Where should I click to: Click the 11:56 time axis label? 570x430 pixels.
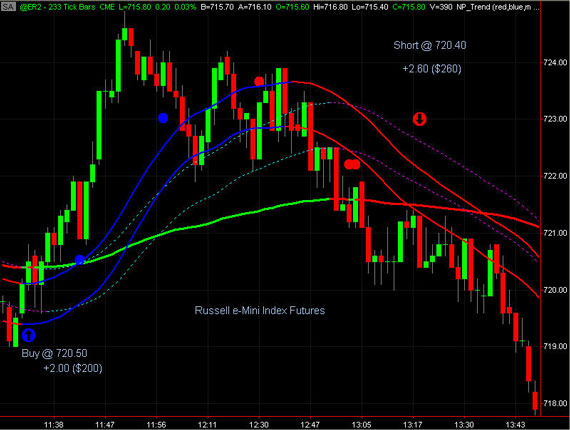(x=156, y=425)
